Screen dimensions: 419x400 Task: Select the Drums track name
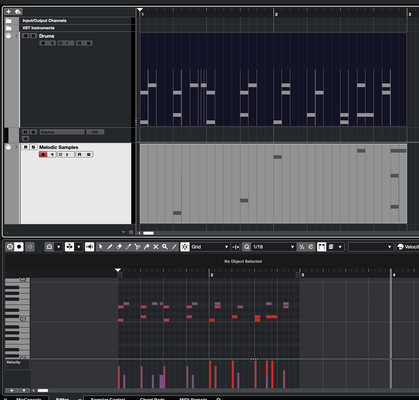(x=47, y=36)
